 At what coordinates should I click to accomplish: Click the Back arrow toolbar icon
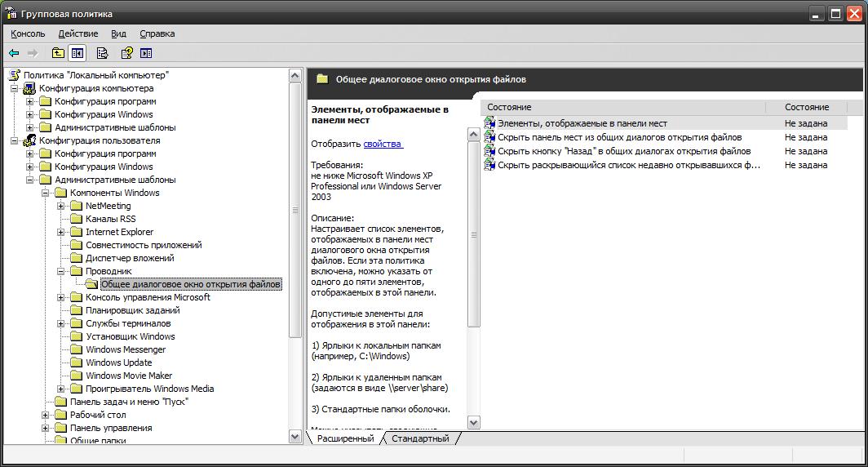coord(14,53)
